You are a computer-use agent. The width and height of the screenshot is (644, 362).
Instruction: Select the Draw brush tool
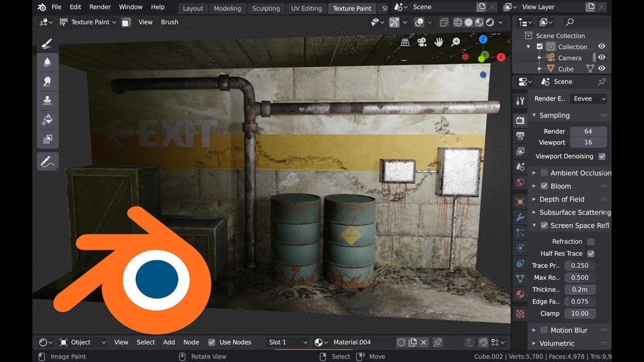click(47, 44)
